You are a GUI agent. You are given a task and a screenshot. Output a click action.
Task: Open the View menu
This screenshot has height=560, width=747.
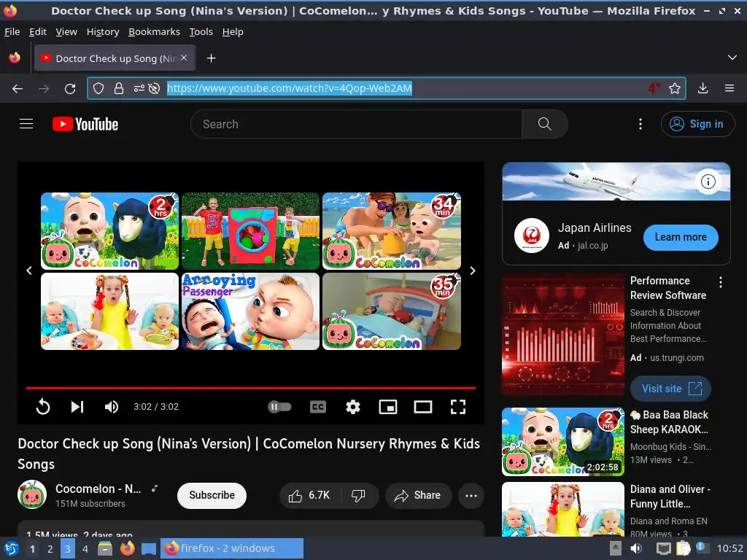pyautogui.click(x=66, y=31)
